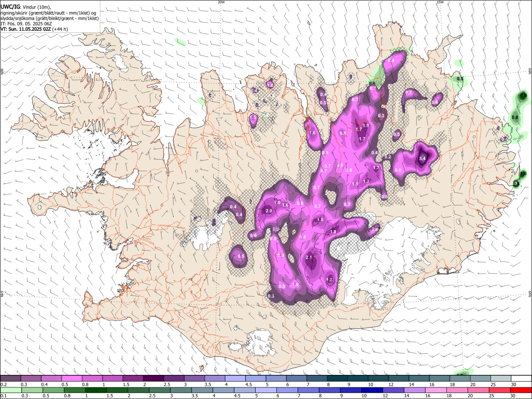The image size is (532, 399).
Task: Click bright red swatch after 30, bottom legend row
Action: pos(521,390)
